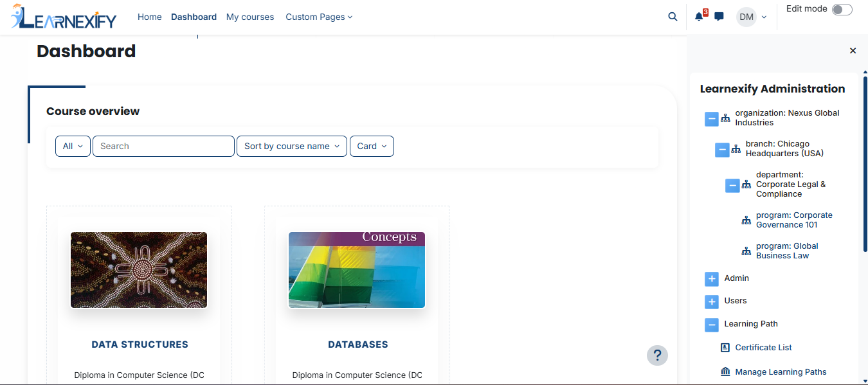This screenshot has height=385, width=868.
Task: Click the Learnexify logo
Action: tap(64, 17)
